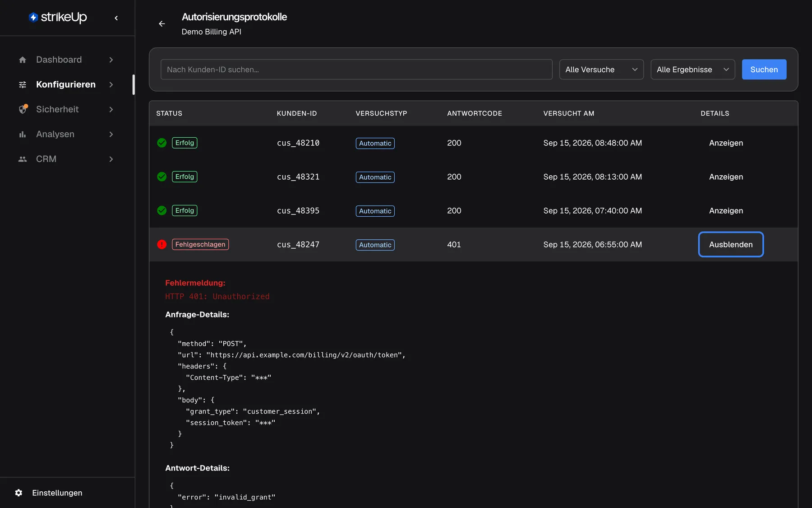Viewport: 812px width, 508px height.
Task: Click the CRM people icon
Action: [23, 159]
